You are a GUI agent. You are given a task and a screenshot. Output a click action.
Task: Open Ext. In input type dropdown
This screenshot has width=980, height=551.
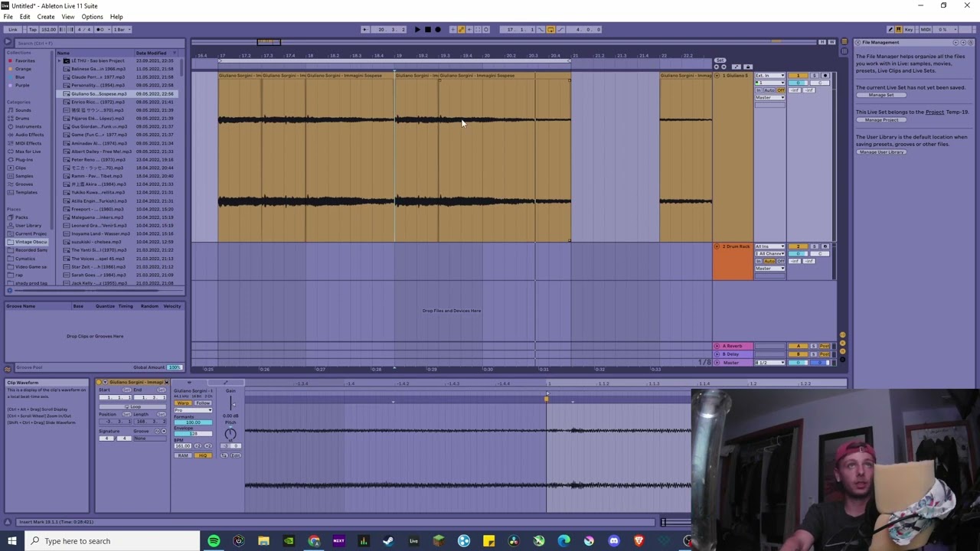coord(770,76)
